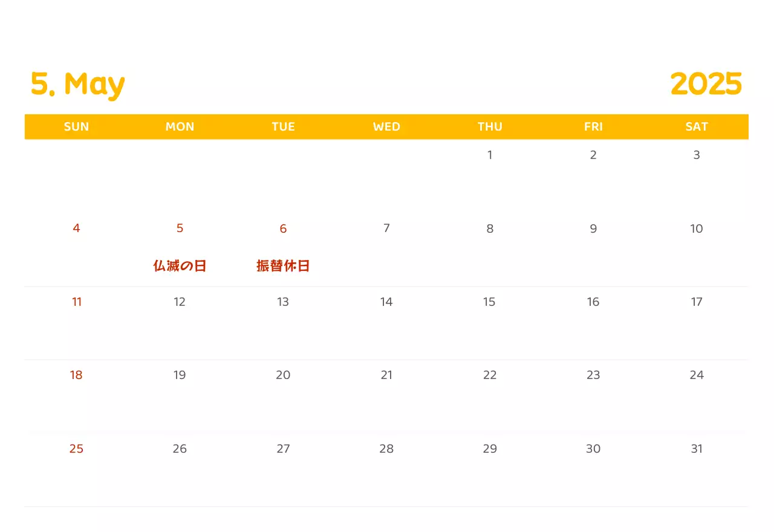Click the "5. May" month title
The width and height of the screenshot is (774, 532).
coord(77,84)
